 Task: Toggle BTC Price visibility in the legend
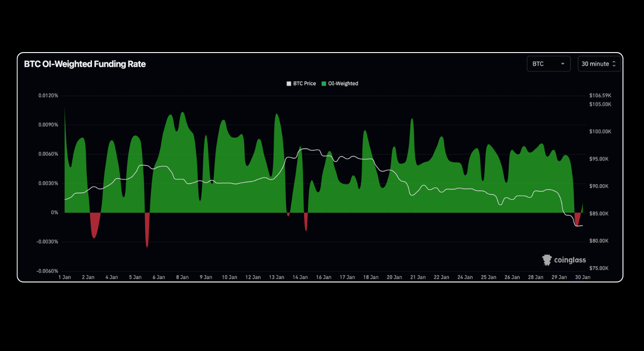tap(301, 84)
